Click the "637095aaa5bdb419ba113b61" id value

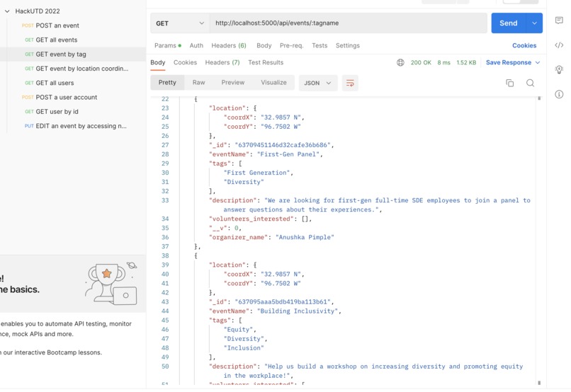tap(283, 302)
